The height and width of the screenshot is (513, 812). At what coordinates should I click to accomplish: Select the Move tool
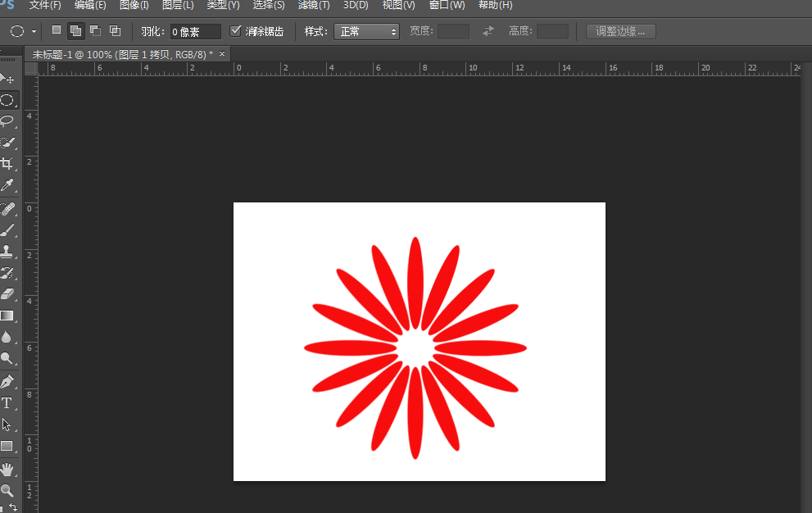point(10,78)
